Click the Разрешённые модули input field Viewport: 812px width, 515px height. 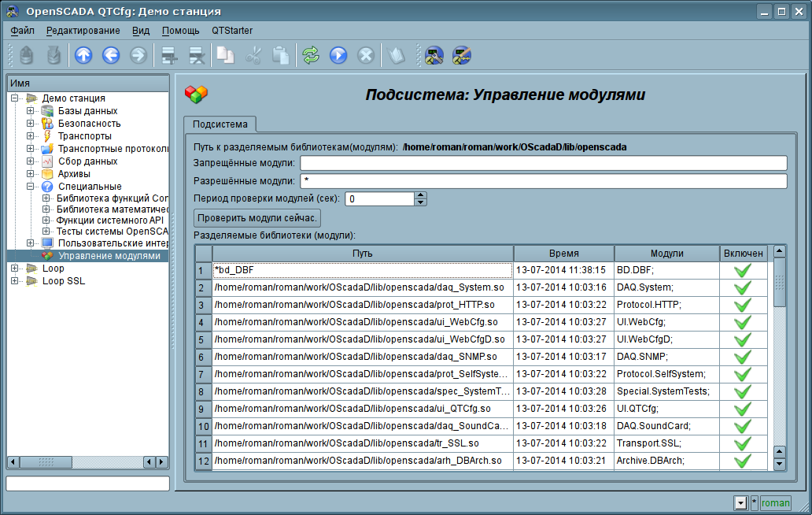[x=543, y=181]
